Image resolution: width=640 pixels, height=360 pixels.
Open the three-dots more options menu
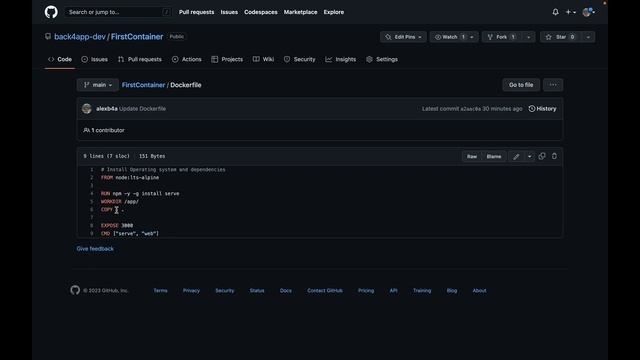point(553,85)
